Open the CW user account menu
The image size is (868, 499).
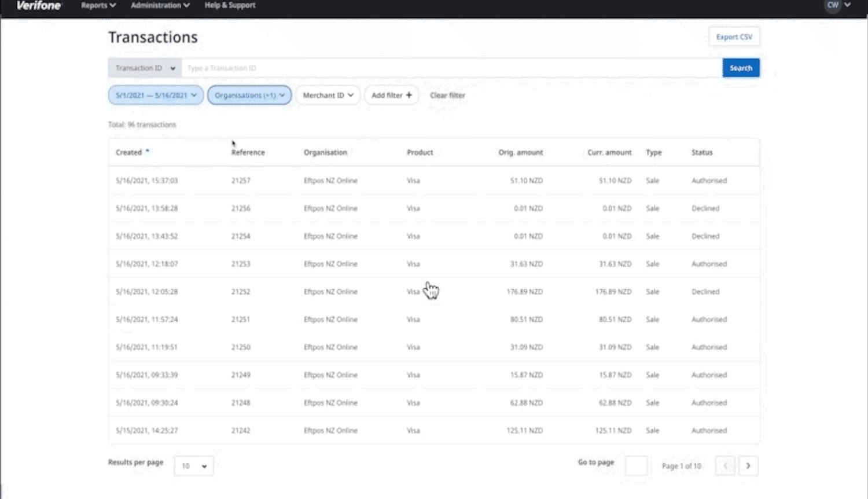tap(837, 5)
